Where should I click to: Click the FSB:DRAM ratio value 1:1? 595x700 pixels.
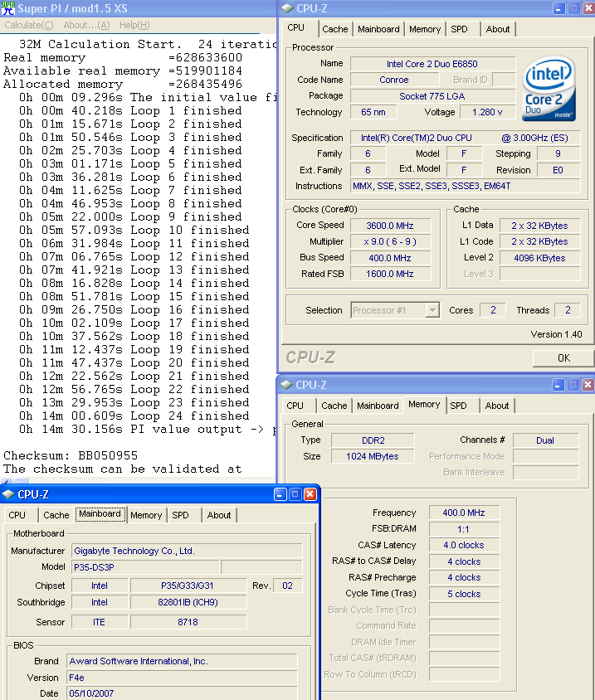pos(464,529)
